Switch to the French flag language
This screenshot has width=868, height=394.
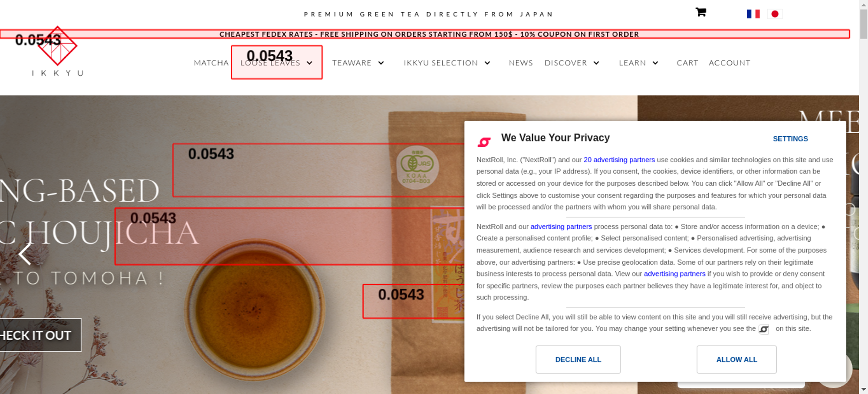pos(753,14)
